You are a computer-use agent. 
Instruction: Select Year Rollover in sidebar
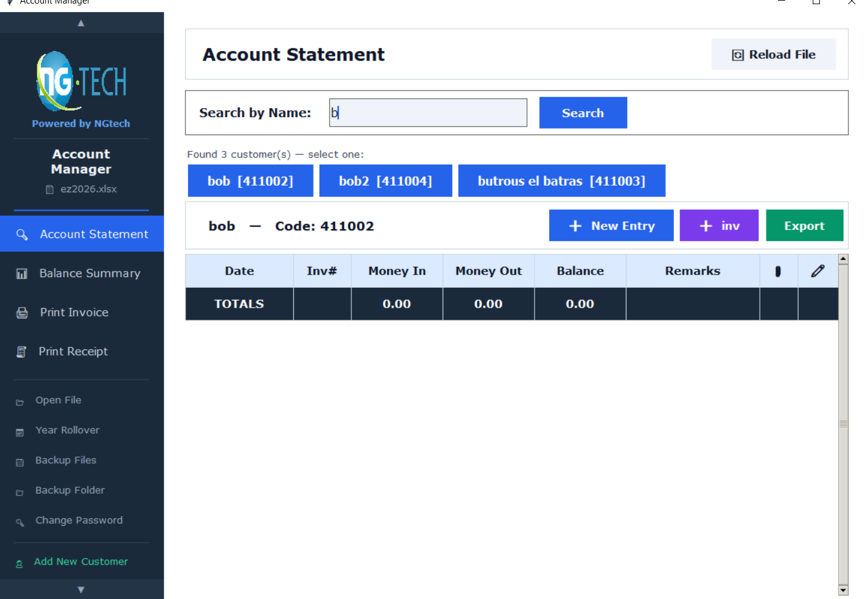67,430
